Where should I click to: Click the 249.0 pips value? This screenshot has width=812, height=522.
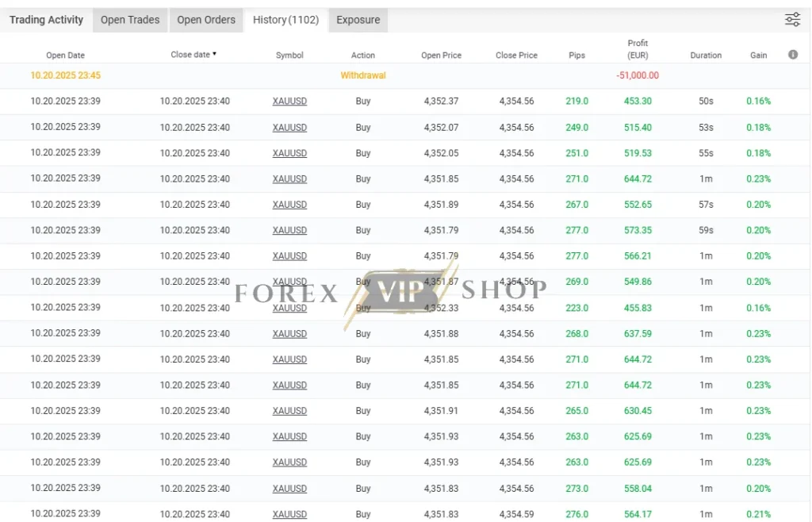(577, 128)
